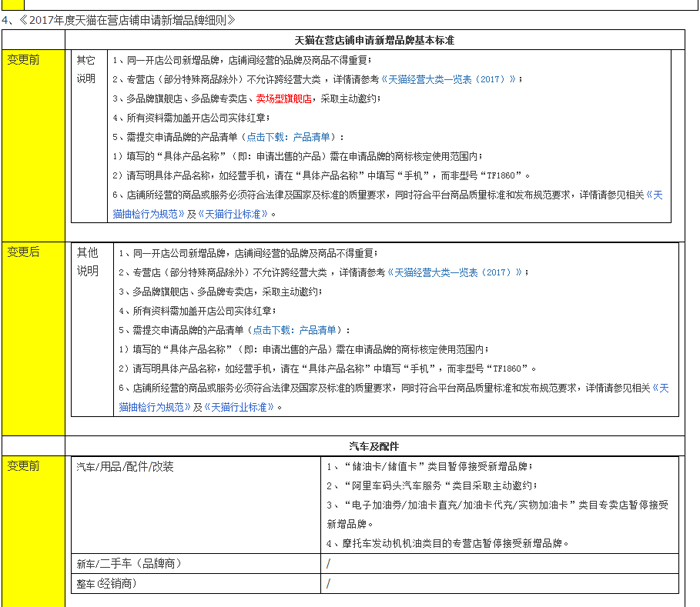Click line 1）填写的“具体产品名称” in 变更后
The image size is (700, 607).
click(304, 349)
